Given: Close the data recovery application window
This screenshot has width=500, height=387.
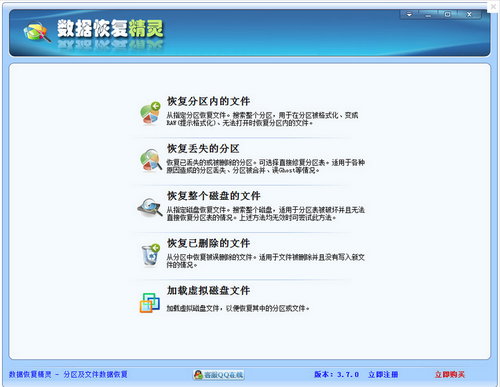Looking at the screenshot, I should click(469, 14).
